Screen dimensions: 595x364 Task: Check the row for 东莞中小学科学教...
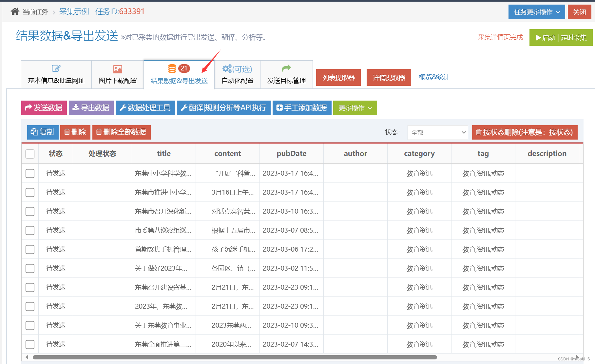click(x=30, y=173)
